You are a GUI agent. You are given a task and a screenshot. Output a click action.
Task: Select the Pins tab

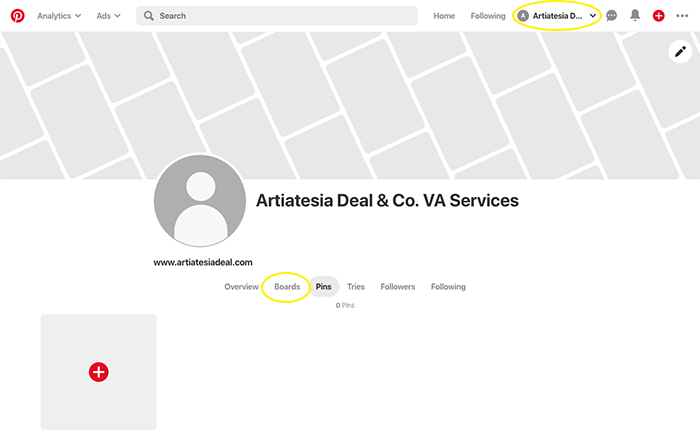pos(324,287)
